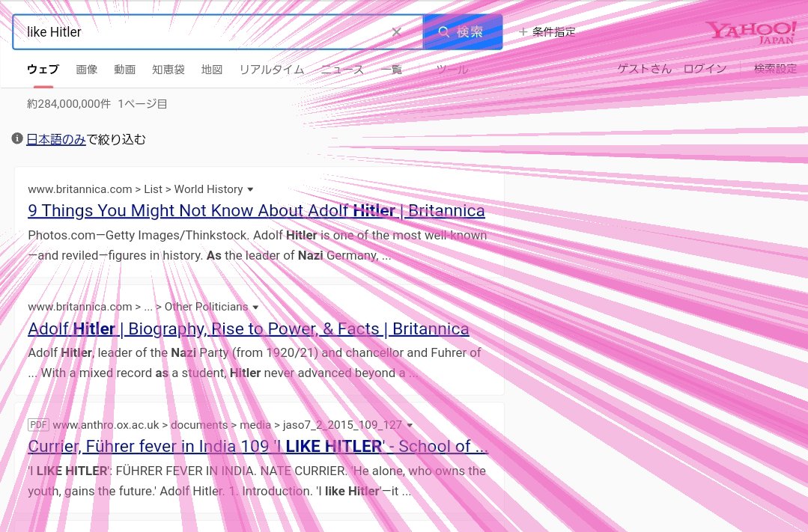Viewport: 808px width, 532px height.
Task: Open the 知恵袋 tab
Action: pos(168,69)
